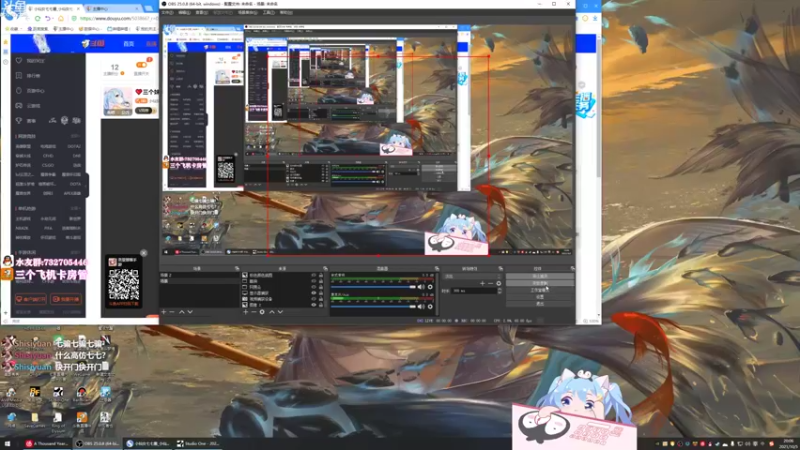The width and height of the screenshot is (800, 450).
Task: Close the first browser tab
Action: pos(79,9)
